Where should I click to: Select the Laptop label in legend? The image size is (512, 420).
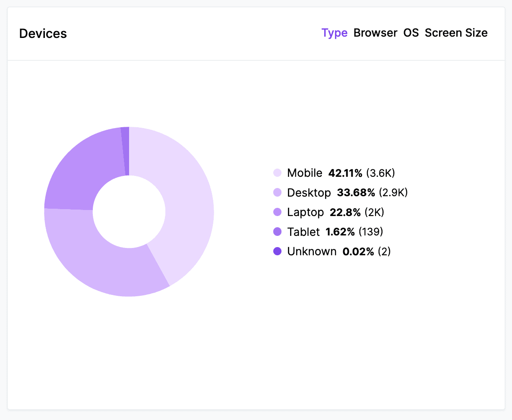(305, 212)
